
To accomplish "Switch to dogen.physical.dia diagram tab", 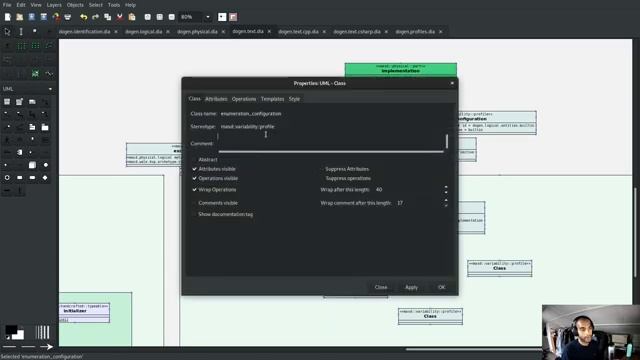I will tap(197, 31).
